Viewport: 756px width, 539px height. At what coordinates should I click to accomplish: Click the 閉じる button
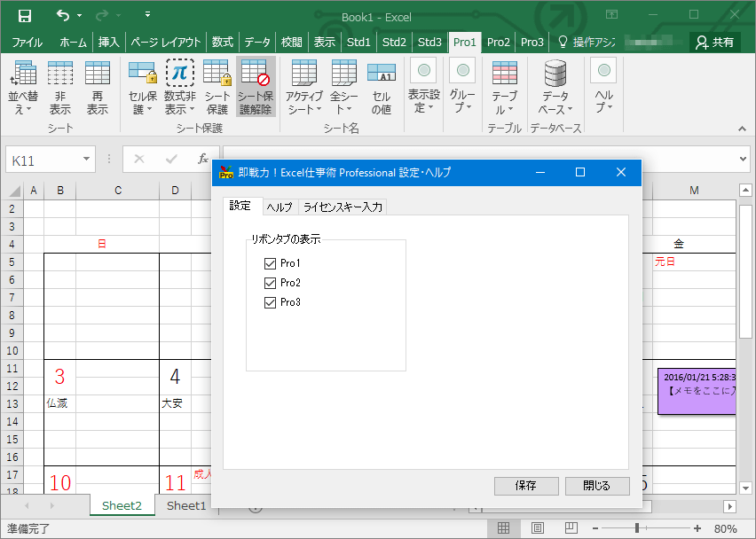pyautogui.click(x=596, y=486)
